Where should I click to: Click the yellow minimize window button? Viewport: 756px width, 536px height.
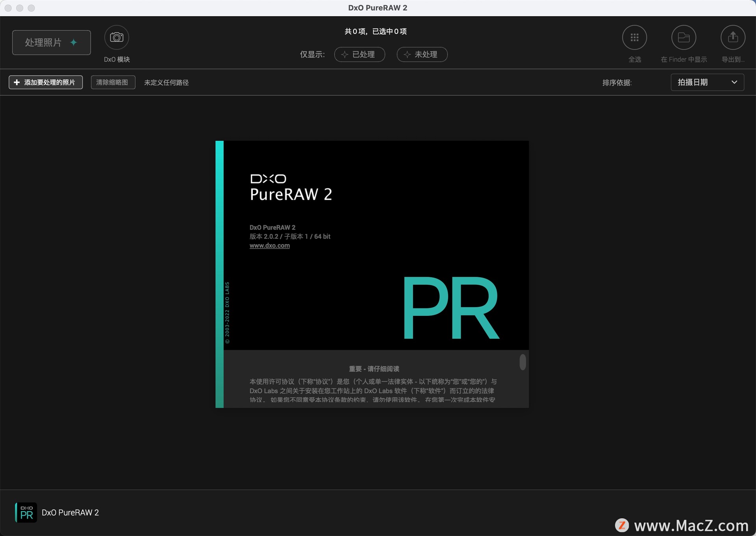pyautogui.click(x=20, y=8)
